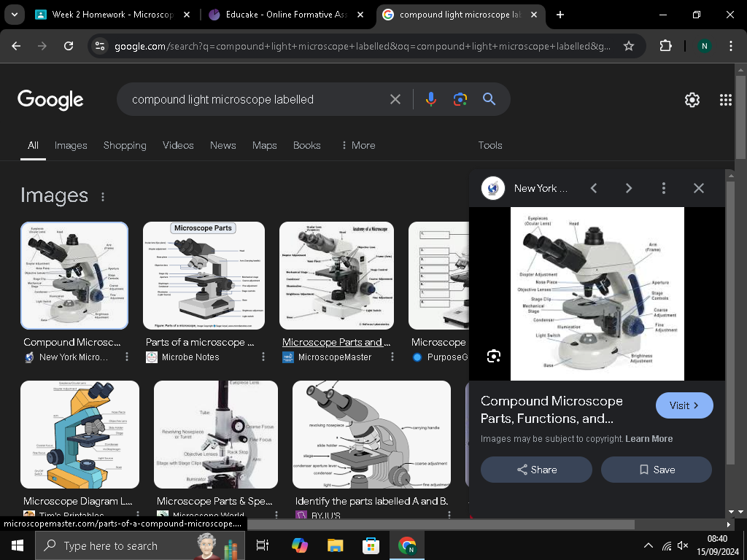
Task: Open the BYJU'S identify parts thumbnail
Action: (x=371, y=435)
